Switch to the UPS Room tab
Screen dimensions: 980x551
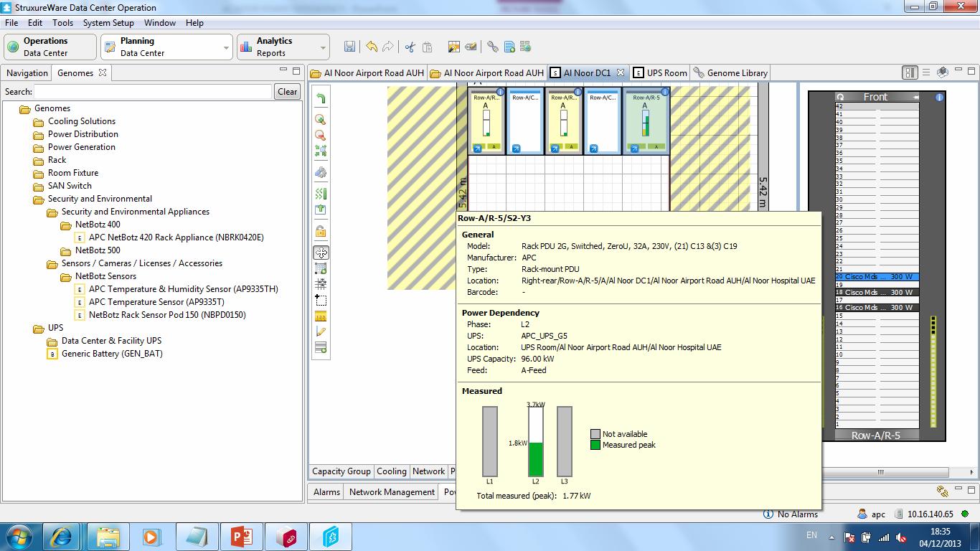click(660, 73)
